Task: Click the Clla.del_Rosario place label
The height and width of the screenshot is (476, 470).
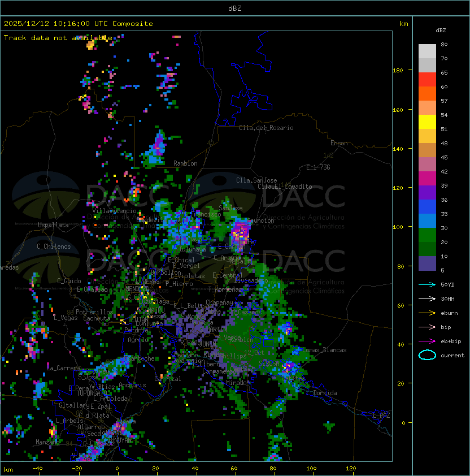Action: point(266,128)
